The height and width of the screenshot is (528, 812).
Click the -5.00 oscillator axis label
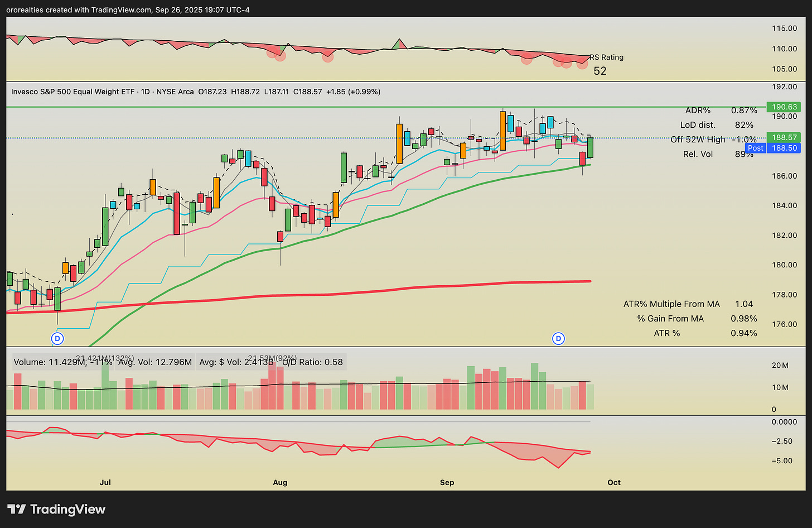point(781,461)
